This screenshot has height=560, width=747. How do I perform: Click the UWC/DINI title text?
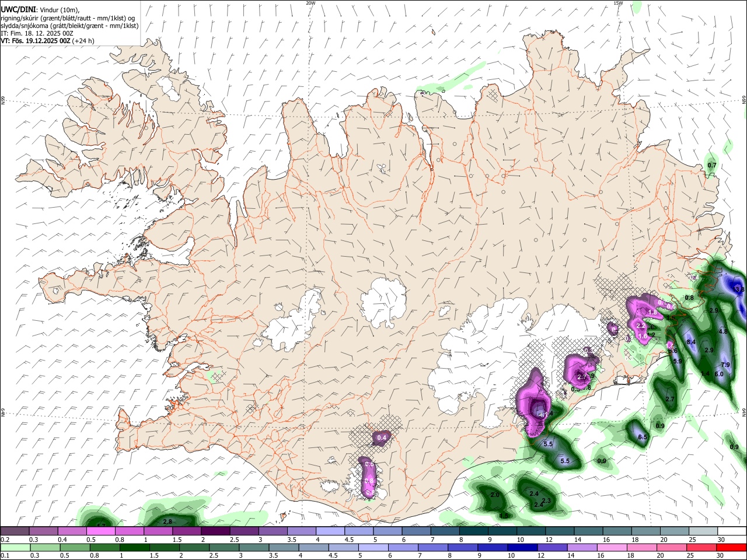19,9
